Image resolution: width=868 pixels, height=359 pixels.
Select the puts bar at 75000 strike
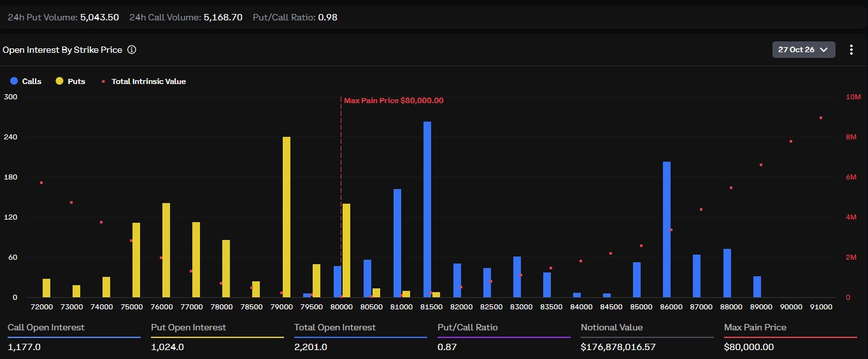click(x=136, y=260)
